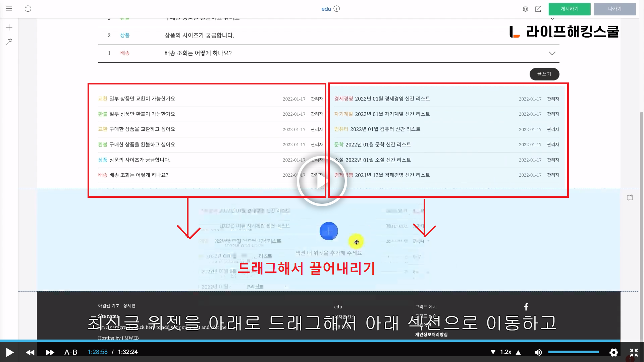The image size is (644, 362).
Task: Click the Facebook icon in footer
Action: (x=526, y=307)
